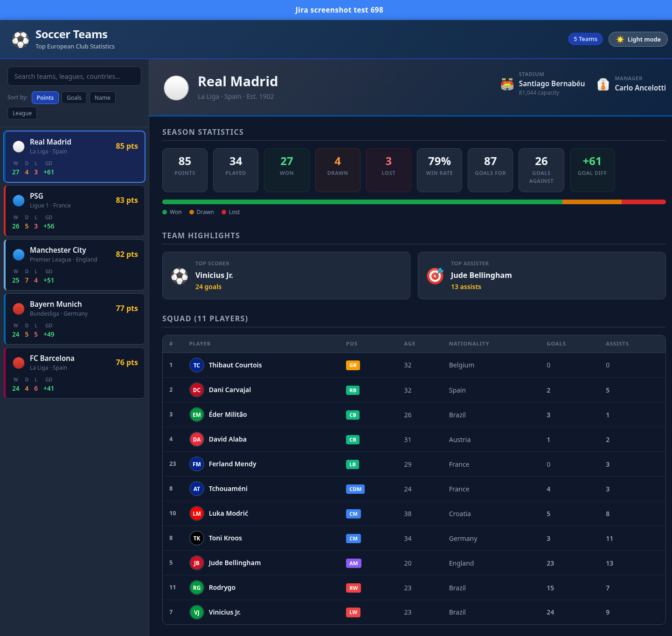Screen dimensions: 672x636
Task: Click the "Toni Kroos" player name
Action: [225, 538]
